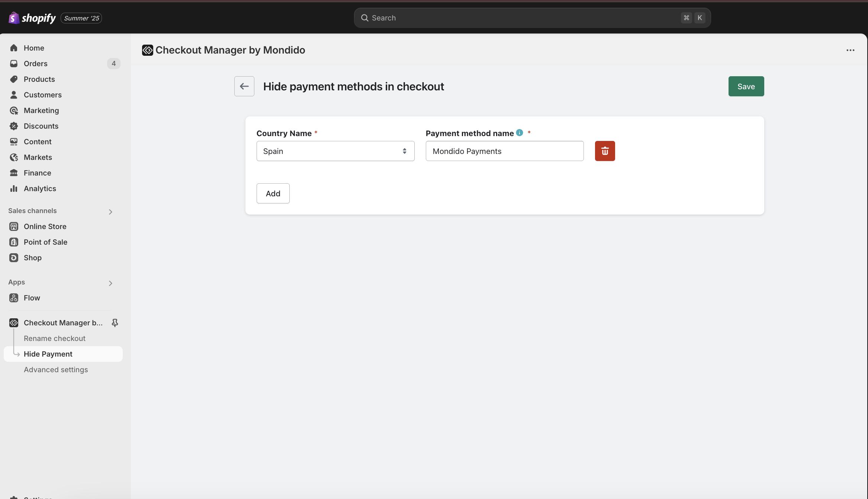Click the Mondido logo in page header

[x=147, y=50]
